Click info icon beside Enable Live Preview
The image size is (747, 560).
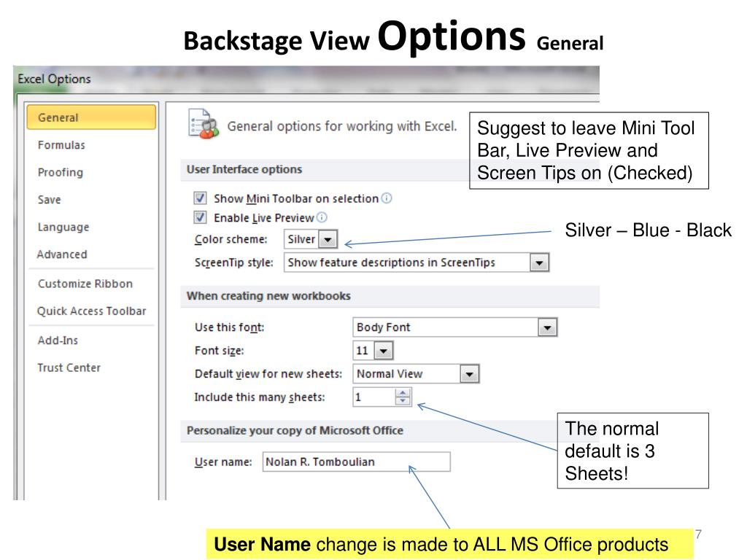[x=322, y=217]
